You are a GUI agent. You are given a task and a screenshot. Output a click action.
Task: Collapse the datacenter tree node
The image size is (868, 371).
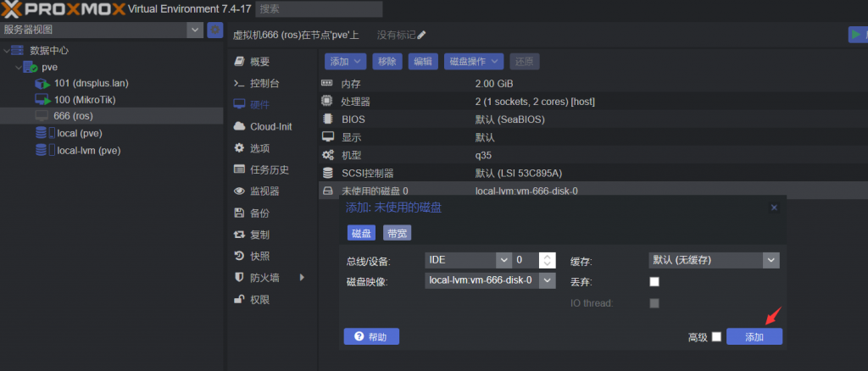[x=6, y=50]
